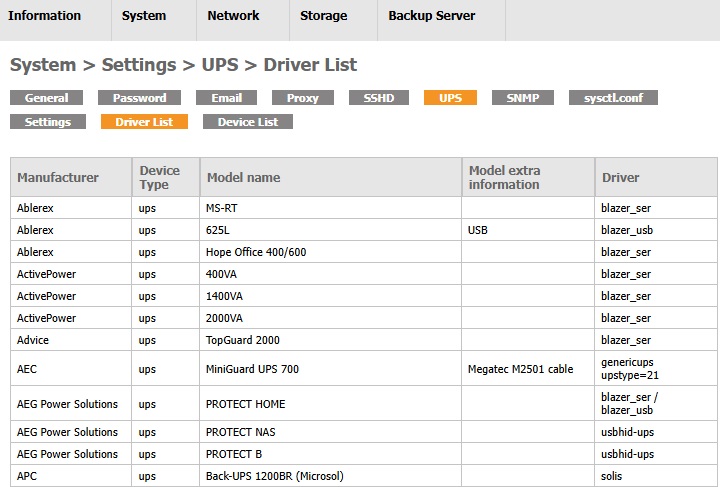Select the Driver List sub-tab
This screenshot has height=487, width=720.
click(144, 122)
